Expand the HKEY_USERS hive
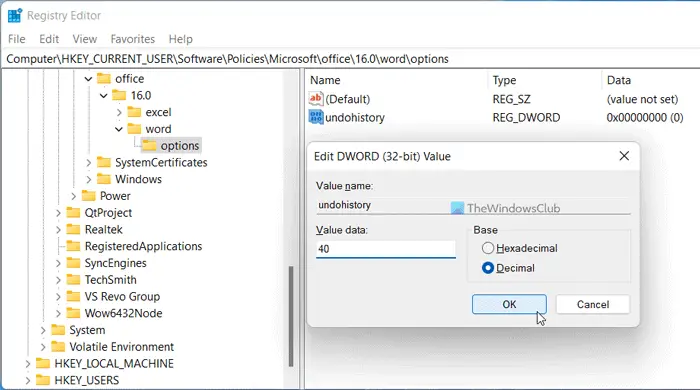 click(28, 381)
